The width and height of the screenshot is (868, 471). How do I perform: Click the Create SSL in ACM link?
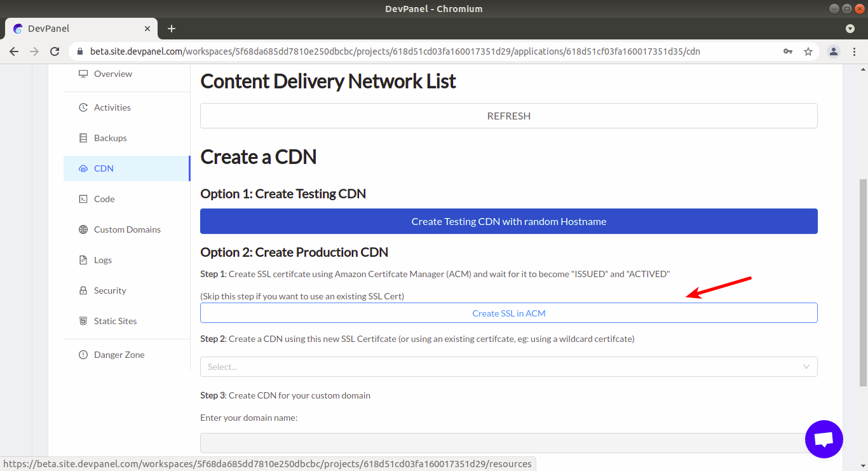[x=508, y=312]
